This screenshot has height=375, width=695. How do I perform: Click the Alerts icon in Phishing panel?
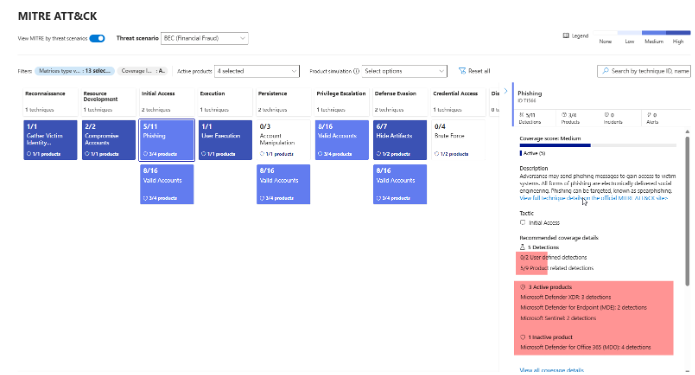(x=649, y=115)
